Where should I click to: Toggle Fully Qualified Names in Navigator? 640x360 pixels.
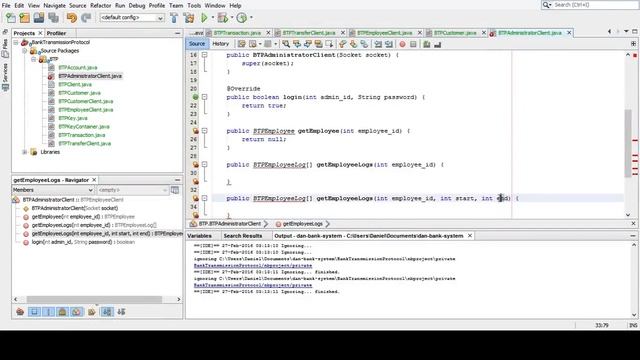click(91, 312)
